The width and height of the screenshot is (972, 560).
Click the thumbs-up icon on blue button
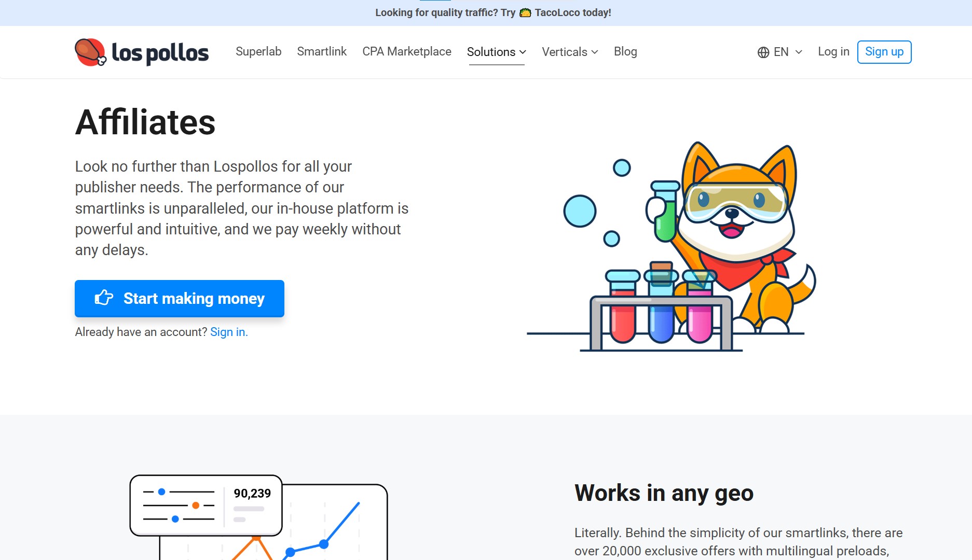[x=104, y=298]
